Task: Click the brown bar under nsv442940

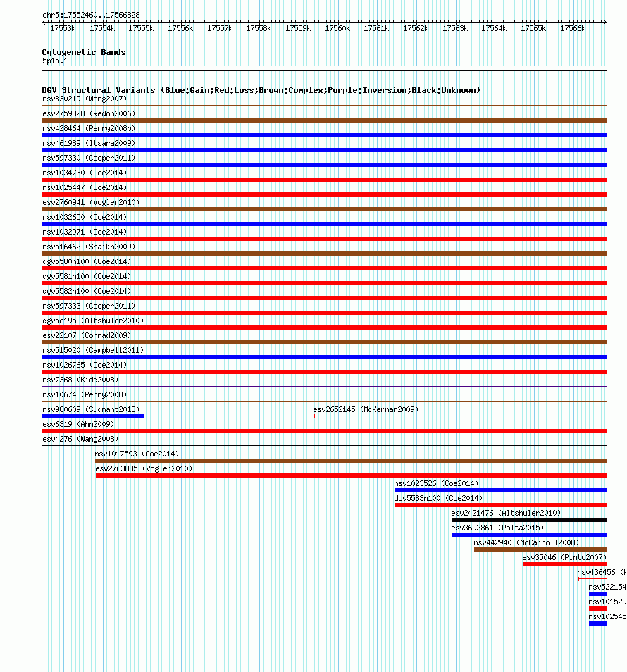Action: click(540, 549)
